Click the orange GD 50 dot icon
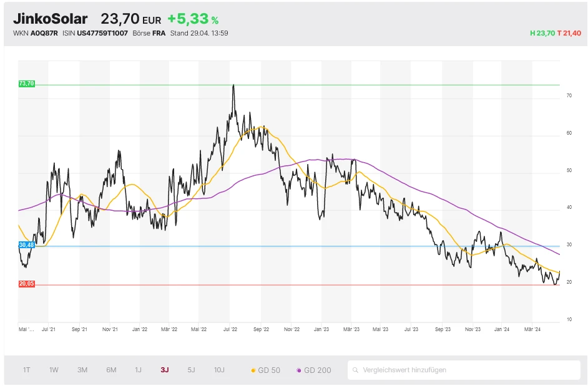Screen dimensions: 588x386 click(253, 370)
